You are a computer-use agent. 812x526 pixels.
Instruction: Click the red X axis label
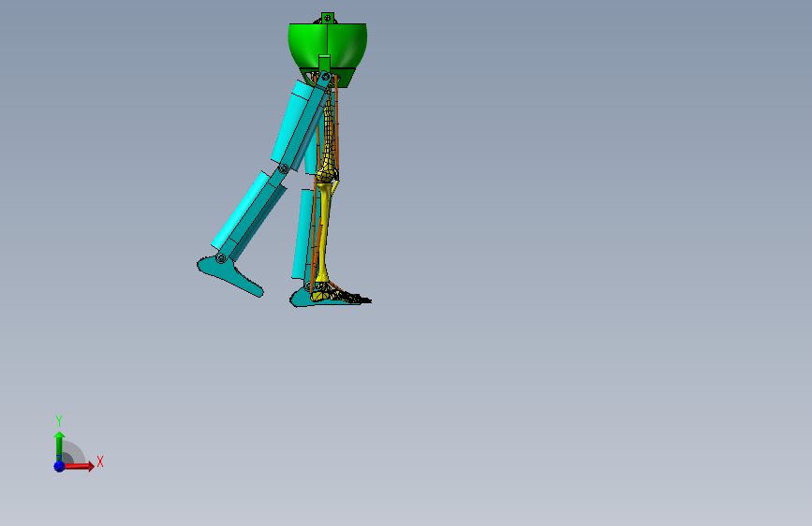[100, 461]
